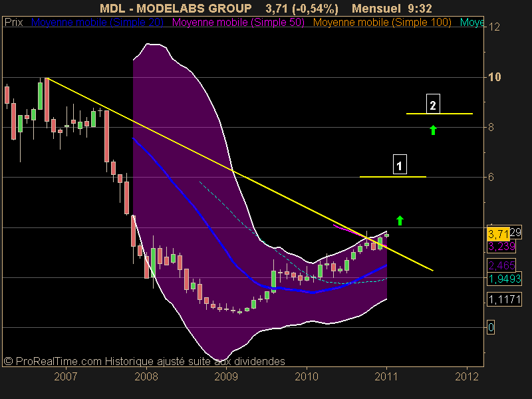The width and height of the screenshot is (532, 399).
Task: Select the cyan 1,9493 value tag
Action: click(x=505, y=279)
